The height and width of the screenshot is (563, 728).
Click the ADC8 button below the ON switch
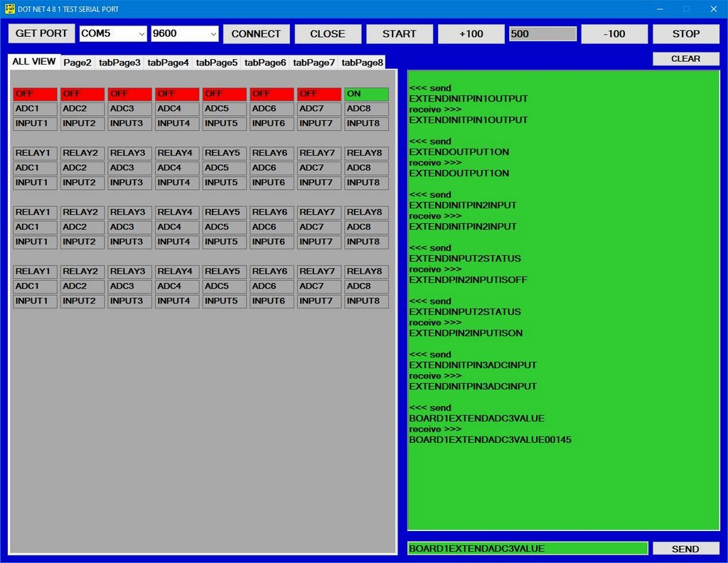click(x=367, y=109)
